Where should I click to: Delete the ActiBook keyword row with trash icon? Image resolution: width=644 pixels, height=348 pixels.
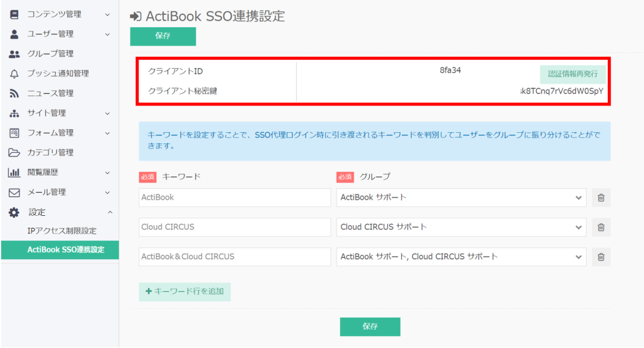point(601,198)
